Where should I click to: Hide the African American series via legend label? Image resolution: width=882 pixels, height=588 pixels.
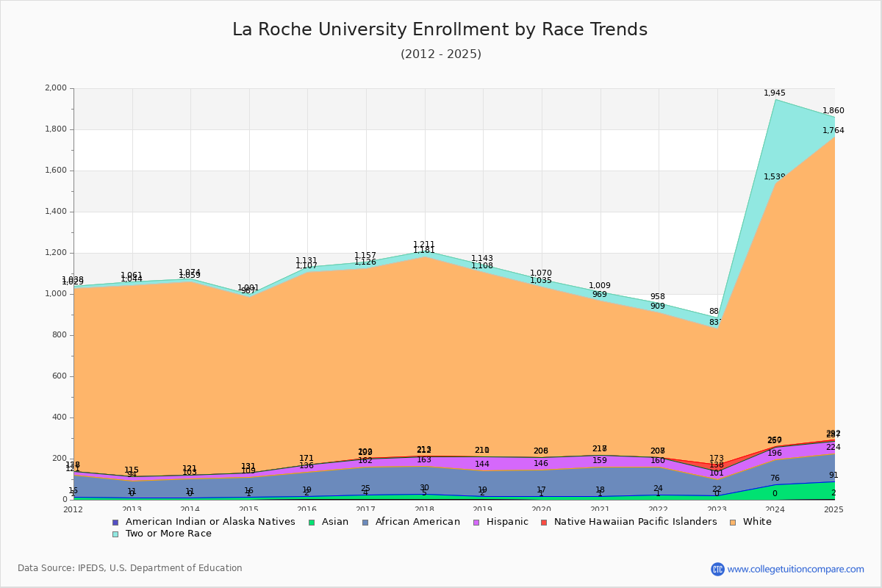pyautogui.click(x=417, y=522)
